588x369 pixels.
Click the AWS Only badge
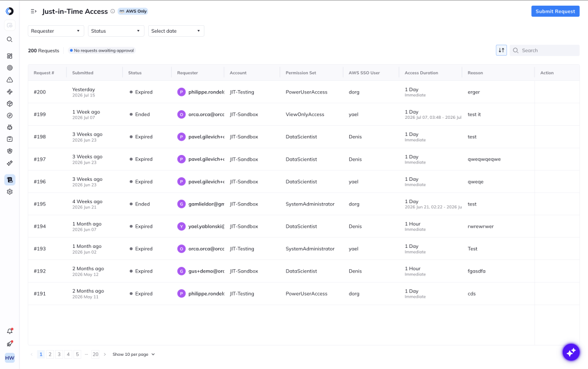133,11
